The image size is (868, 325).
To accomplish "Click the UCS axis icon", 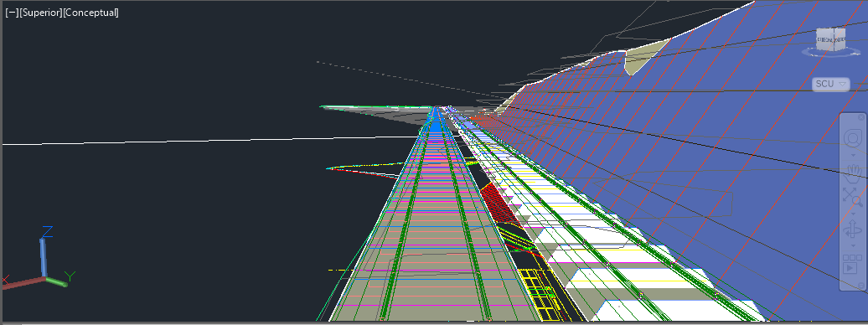I will [39, 257].
